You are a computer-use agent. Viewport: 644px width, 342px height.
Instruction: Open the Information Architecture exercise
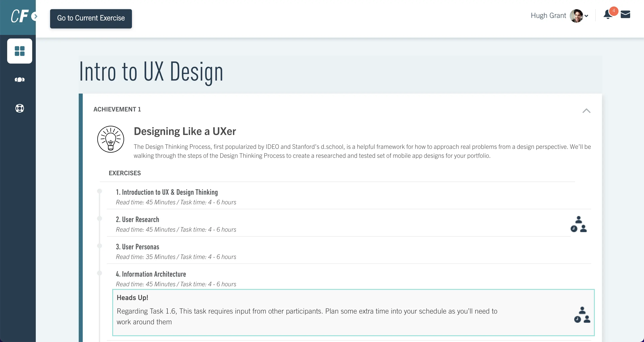coord(151,274)
